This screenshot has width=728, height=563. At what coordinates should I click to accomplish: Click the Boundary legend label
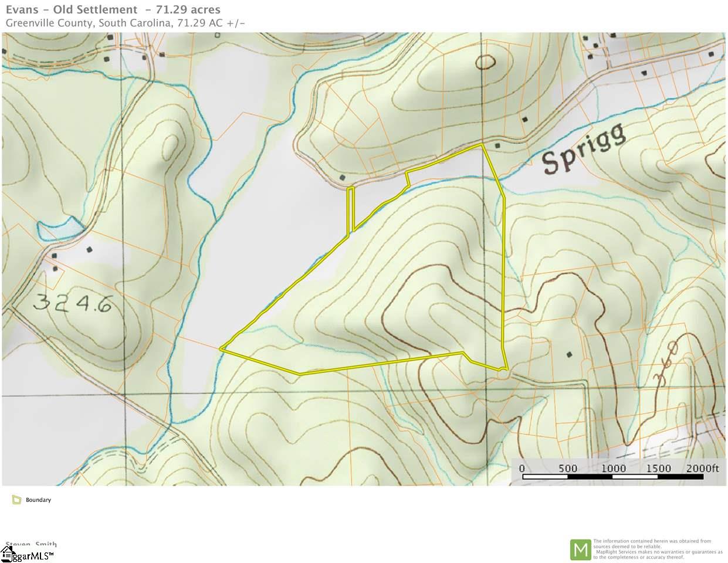(38, 500)
